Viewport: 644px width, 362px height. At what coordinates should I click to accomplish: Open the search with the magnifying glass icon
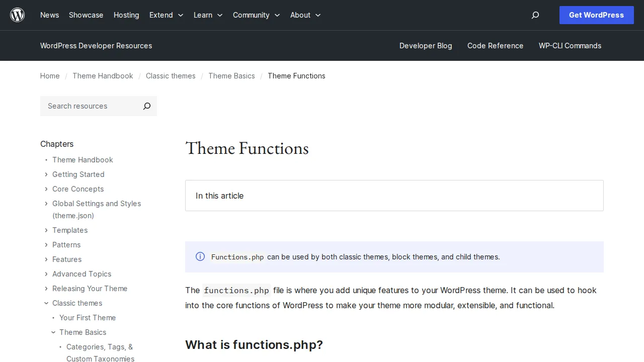[x=535, y=15]
